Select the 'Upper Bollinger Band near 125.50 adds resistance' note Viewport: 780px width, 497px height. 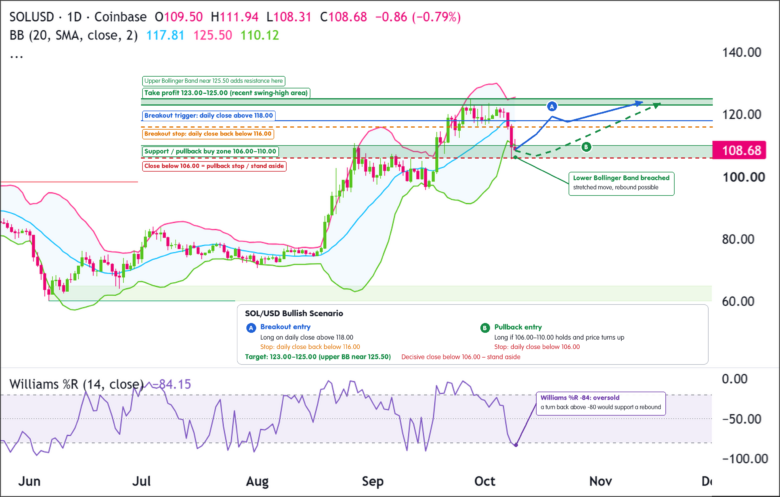tap(214, 81)
